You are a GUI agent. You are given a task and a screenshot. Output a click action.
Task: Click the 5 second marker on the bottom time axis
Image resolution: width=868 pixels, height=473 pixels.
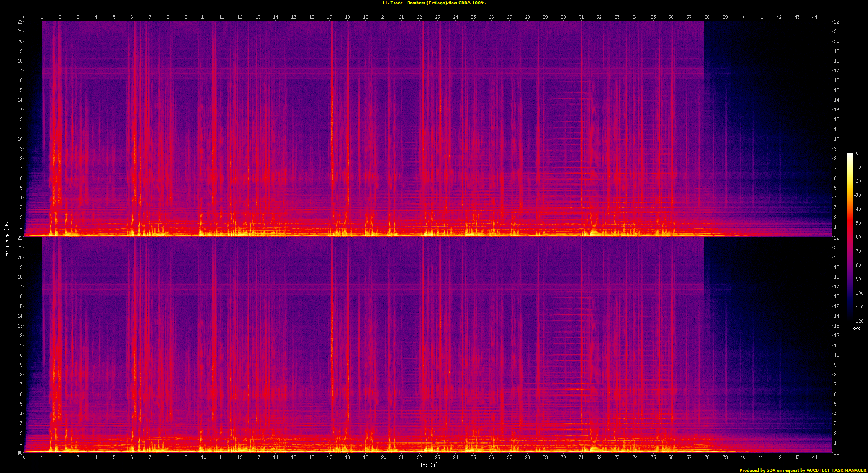(x=114, y=457)
